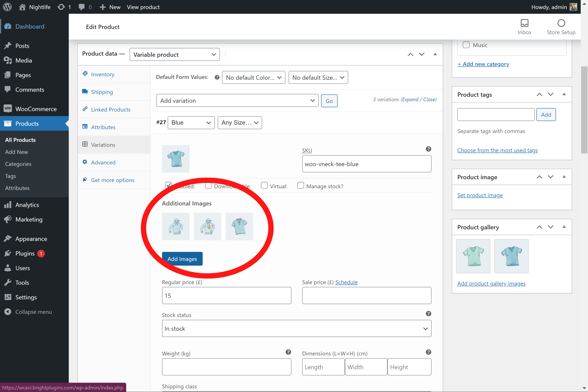Screen dimensions: 588x392
Task: Open the Add variation dropdown
Action: click(237, 101)
